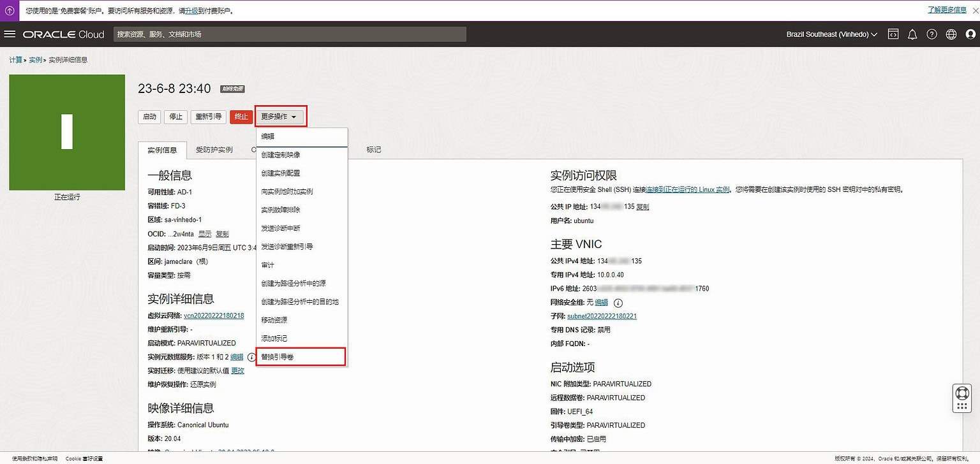Open the user profile avatar menu
Viewport: 980px width, 464px height.
point(970,34)
